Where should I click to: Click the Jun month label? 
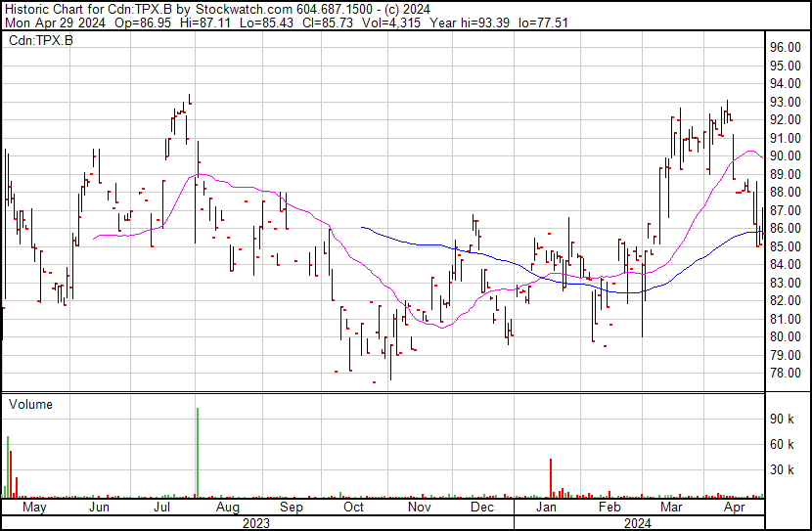click(x=99, y=508)
